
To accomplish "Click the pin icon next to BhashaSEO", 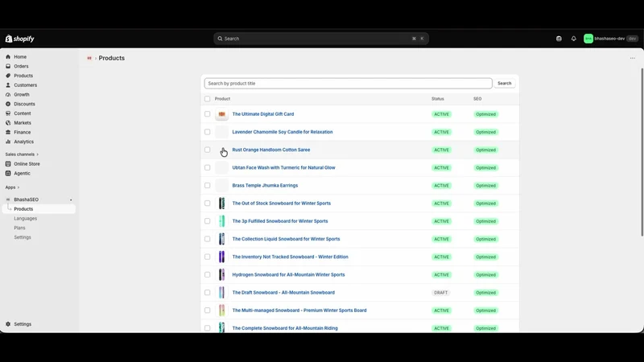I will [x=71, y=200].
